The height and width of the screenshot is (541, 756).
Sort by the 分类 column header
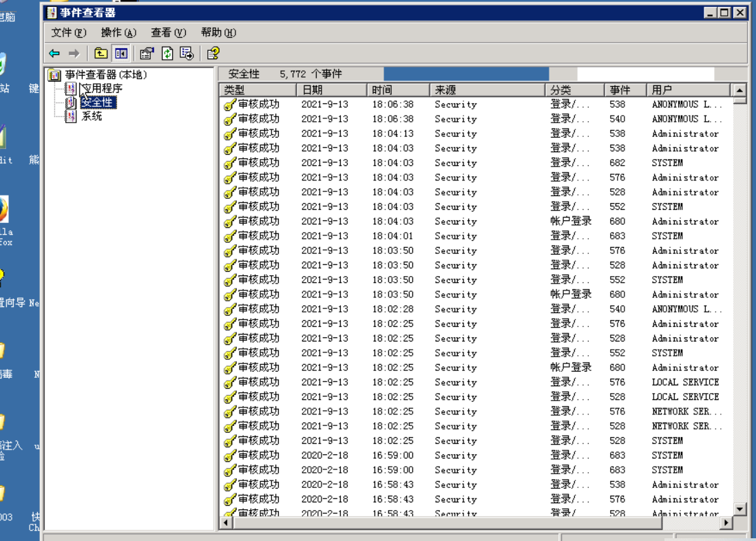[x=575, y=89]
